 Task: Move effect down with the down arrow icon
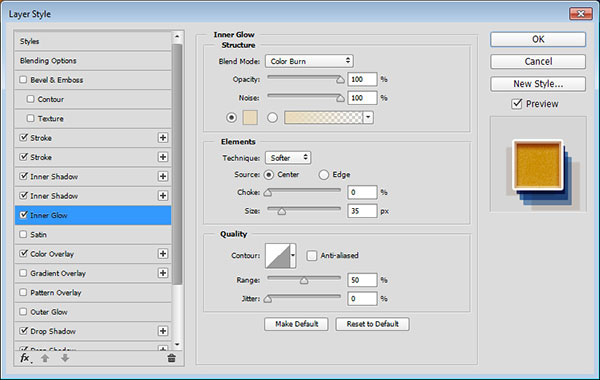pyautogui.click(x=65, y=358)
